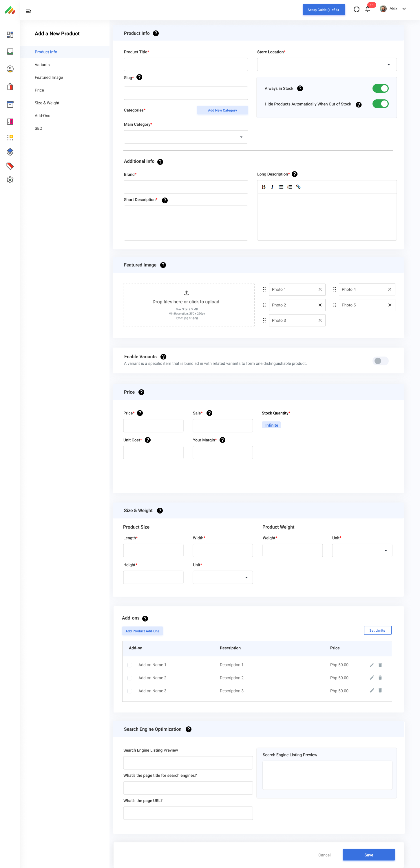The width and height of the screenshot is (420, 868).
Task: Open the notifications bell
Action: pyautogui.click(x=367, y=10)
